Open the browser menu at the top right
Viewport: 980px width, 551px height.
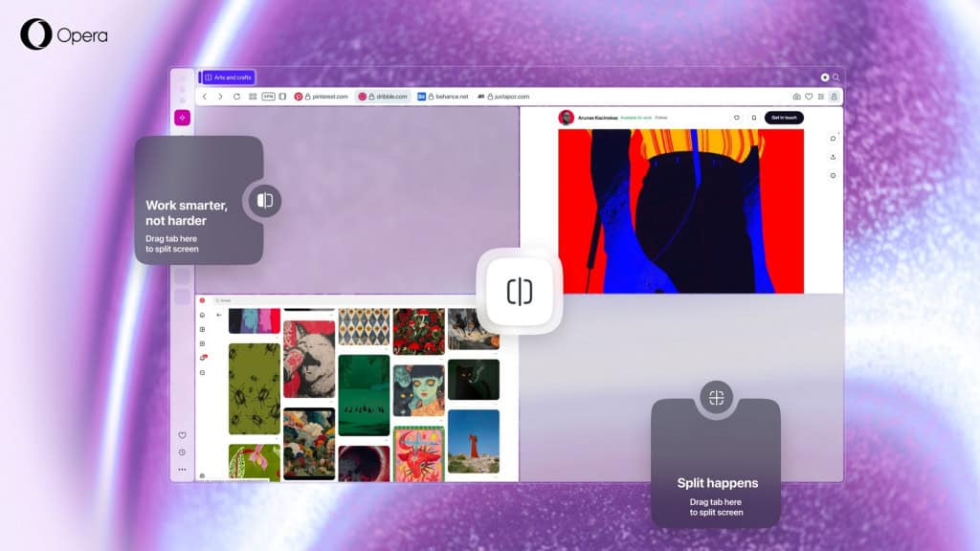(x=821, y=96)
